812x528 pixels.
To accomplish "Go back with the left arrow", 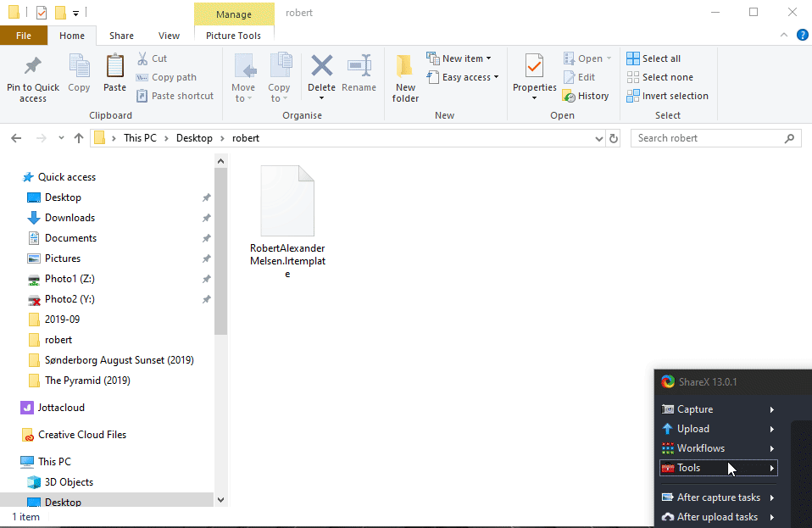I will tap(17, 138).
